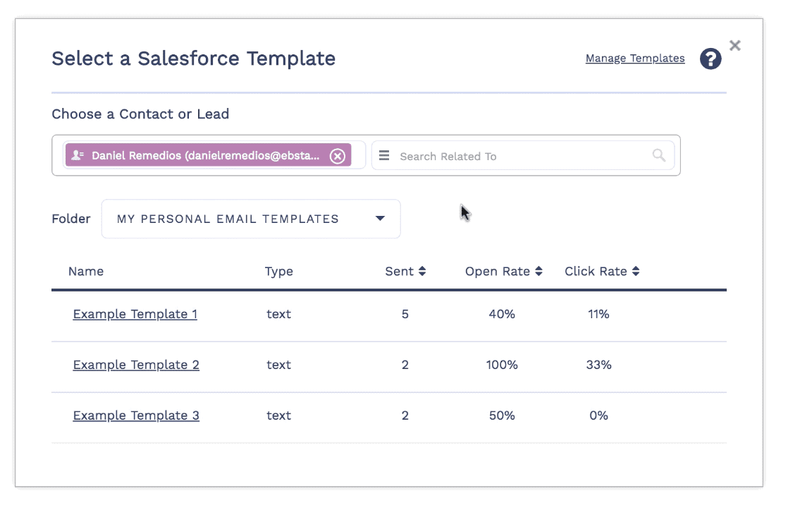Screen dimensions: 812x508
Task: Sort by Click Rate arrows
Action: pos(636,272)
